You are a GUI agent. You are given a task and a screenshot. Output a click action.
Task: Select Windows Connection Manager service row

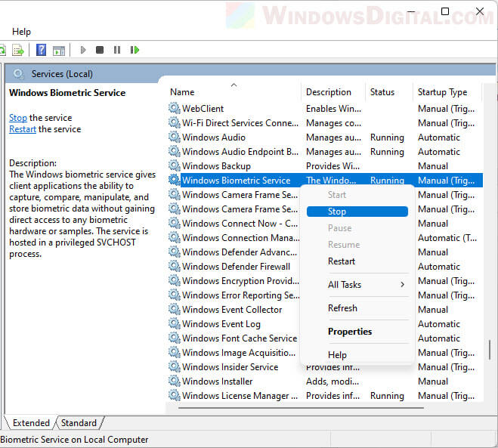pos(325,237)
